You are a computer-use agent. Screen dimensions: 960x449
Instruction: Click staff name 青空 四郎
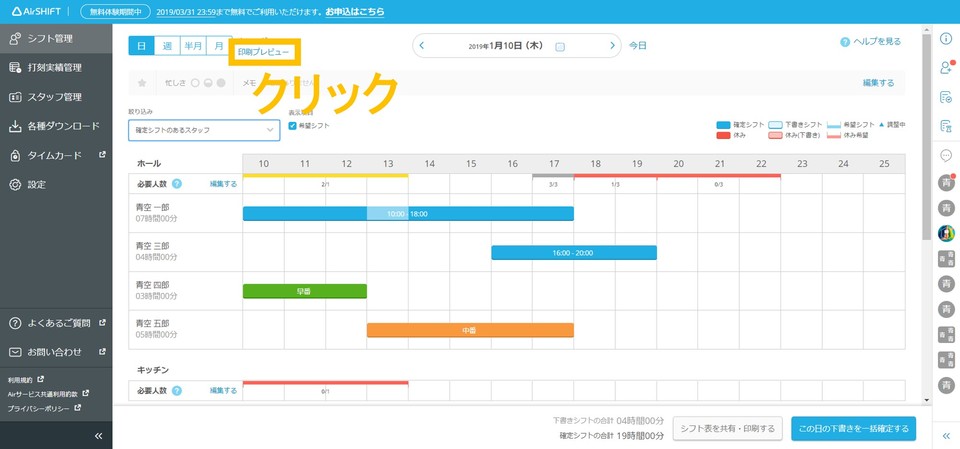[152, 285]
